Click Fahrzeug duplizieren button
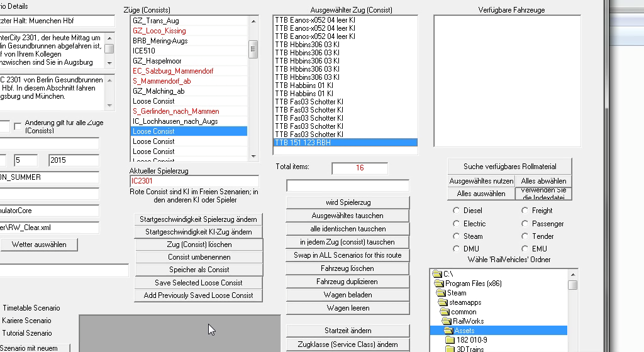Screen dimensions: 644x352 tap(348, 282)
